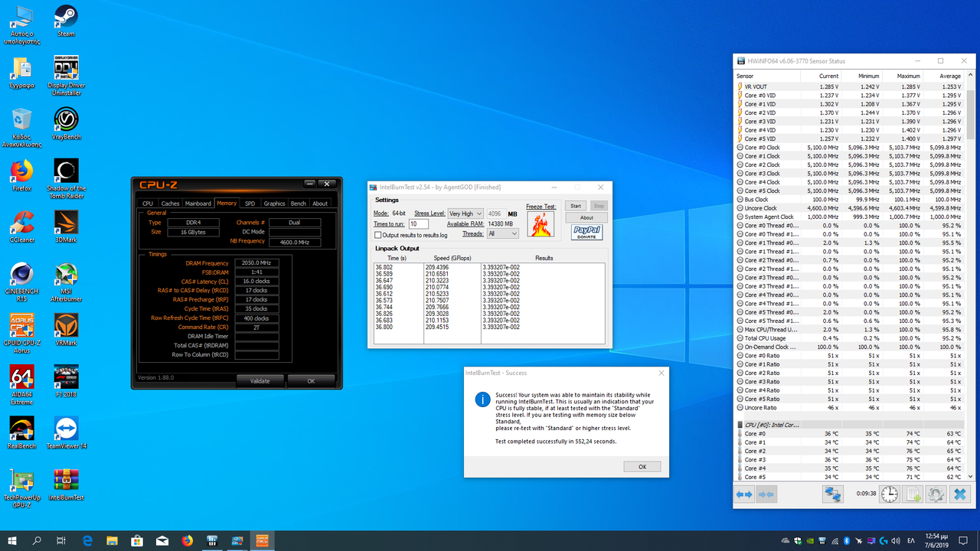
Task: Close HWiNFO sensors with blue X
Action: 959,495
